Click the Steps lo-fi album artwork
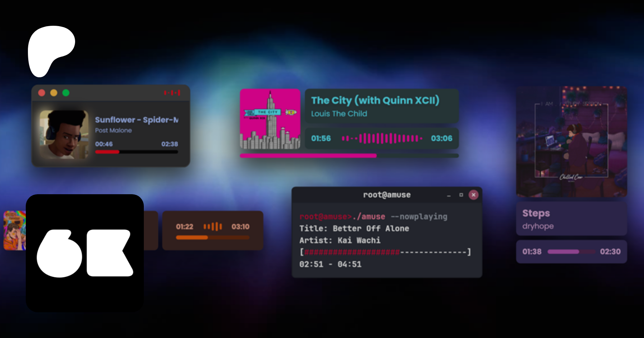This screenshot has height=338, width=644. tap(571, 141)
